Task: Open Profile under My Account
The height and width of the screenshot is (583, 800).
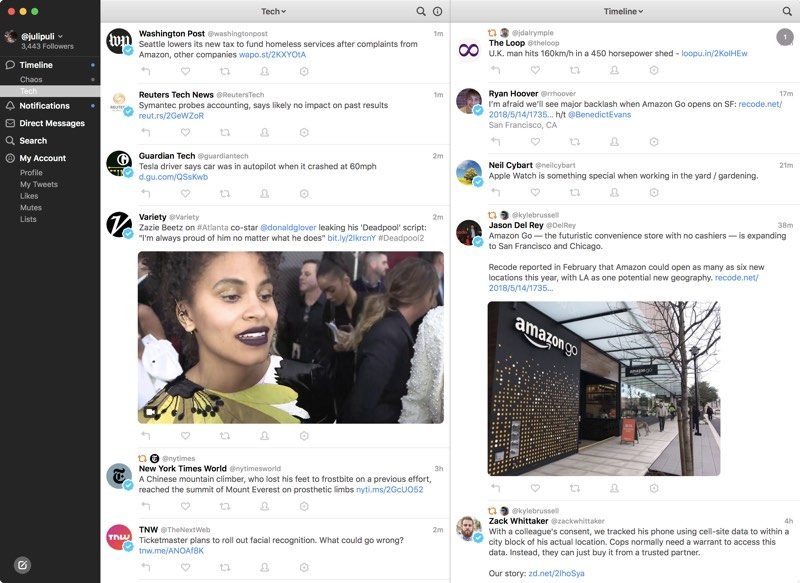Action: 31,172
